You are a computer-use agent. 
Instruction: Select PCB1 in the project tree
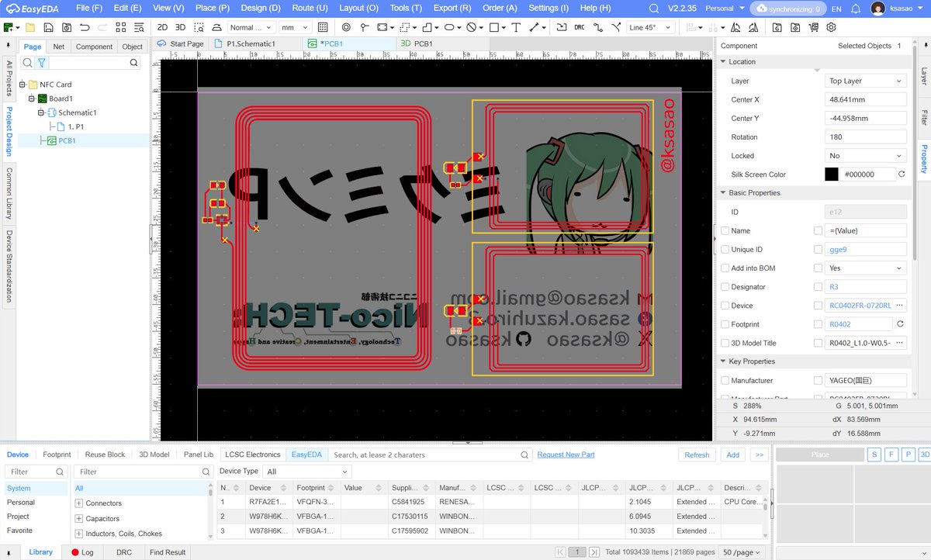coord(67,140)
